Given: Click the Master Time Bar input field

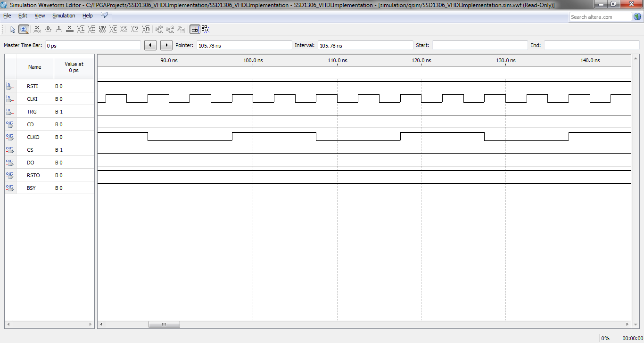Looking at the screenshot, I should click(x=92, y=46).
